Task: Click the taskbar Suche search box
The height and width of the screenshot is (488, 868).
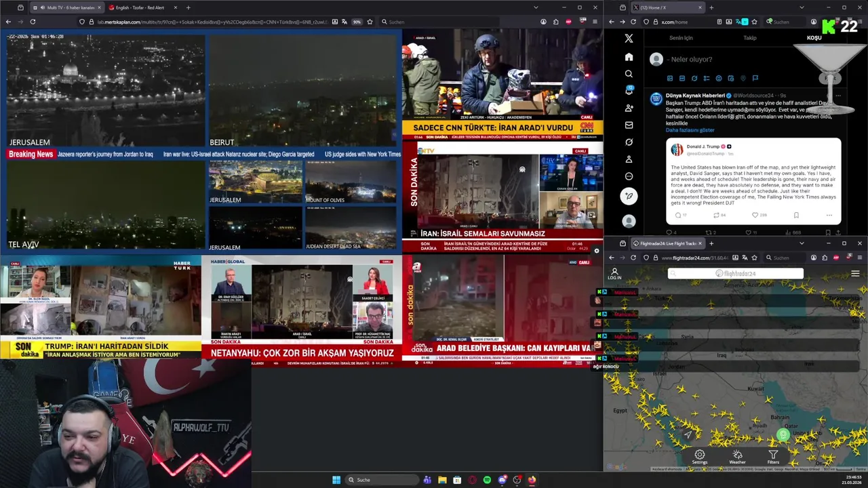Action: 382,480
